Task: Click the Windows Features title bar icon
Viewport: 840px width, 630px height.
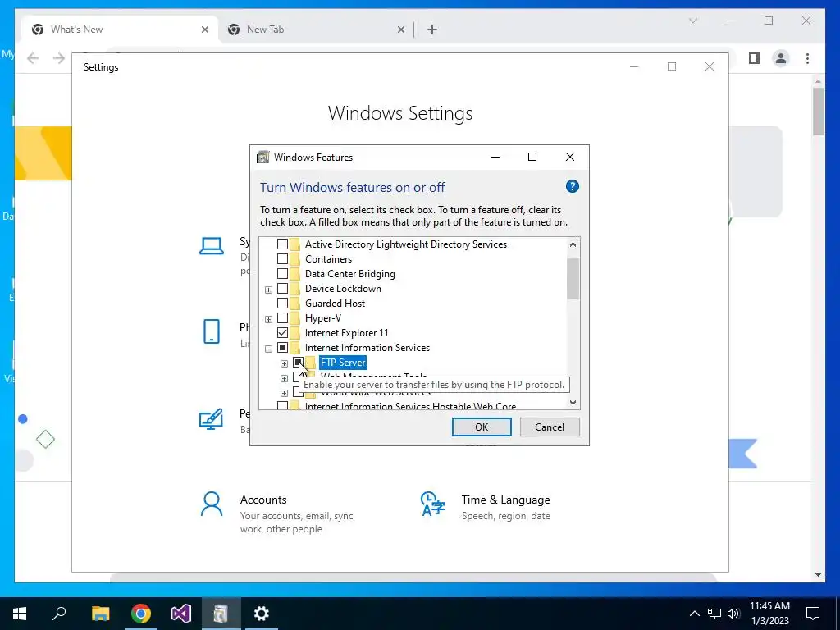Action: click(x=263, y=157)
